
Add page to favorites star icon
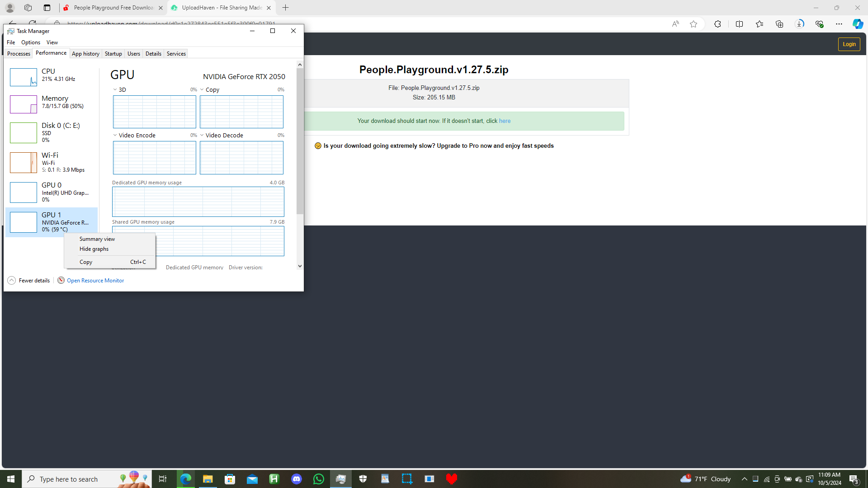[693, 24]
